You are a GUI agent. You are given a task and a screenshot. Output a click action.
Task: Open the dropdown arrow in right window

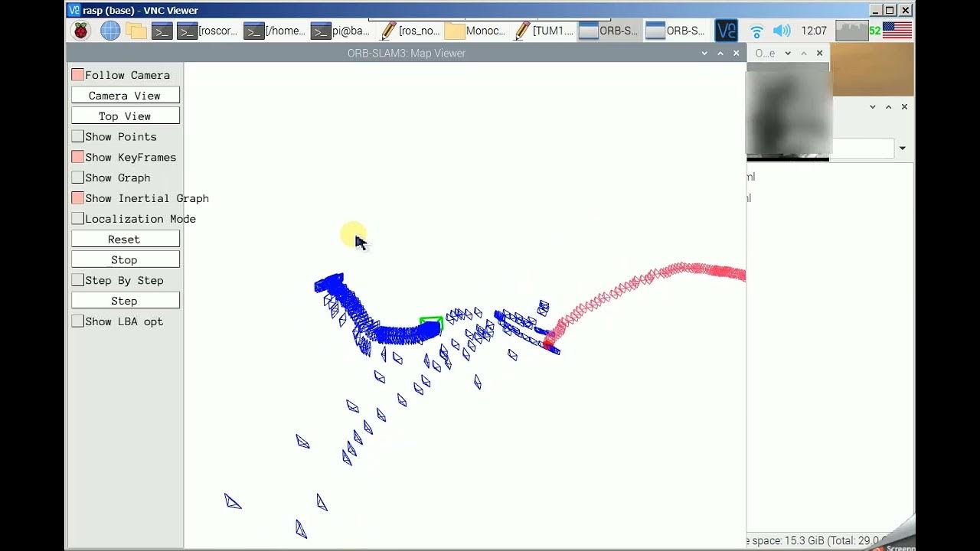[903, 148]
